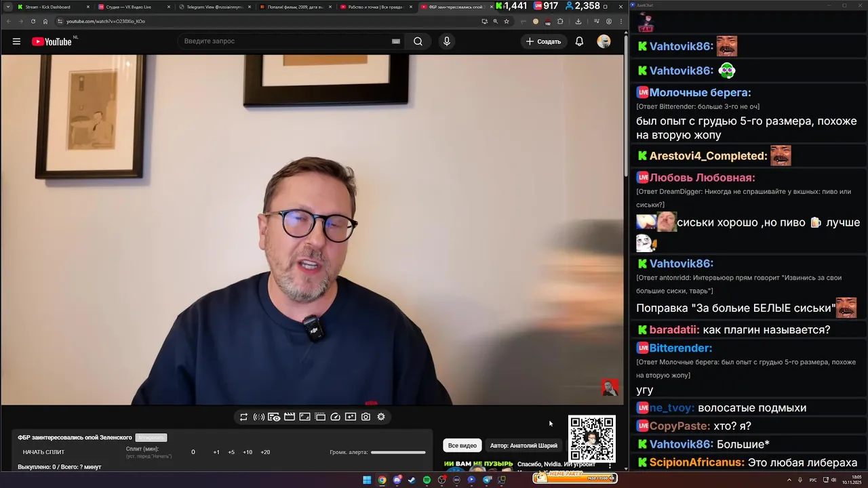Switch to the Попали! фильм, 2009 tab

pyautogui.click(x=295, y=7)
